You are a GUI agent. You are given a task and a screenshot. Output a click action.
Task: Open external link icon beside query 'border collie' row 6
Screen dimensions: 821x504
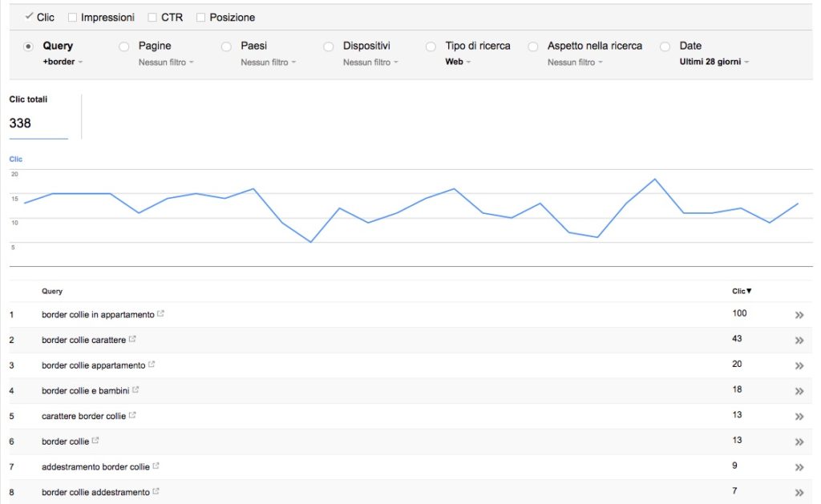point(95,441)
